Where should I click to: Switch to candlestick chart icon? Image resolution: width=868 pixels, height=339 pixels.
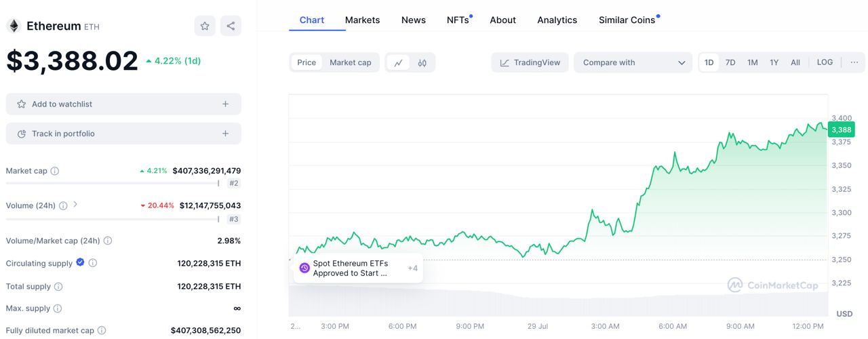pos(422,62)
